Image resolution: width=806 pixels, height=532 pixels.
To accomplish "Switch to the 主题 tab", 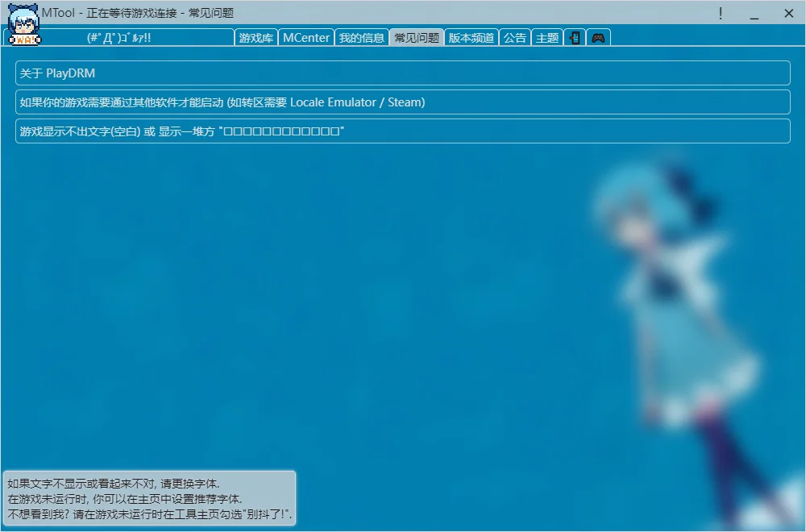I will pyautogui.click(x=547, y=38).
